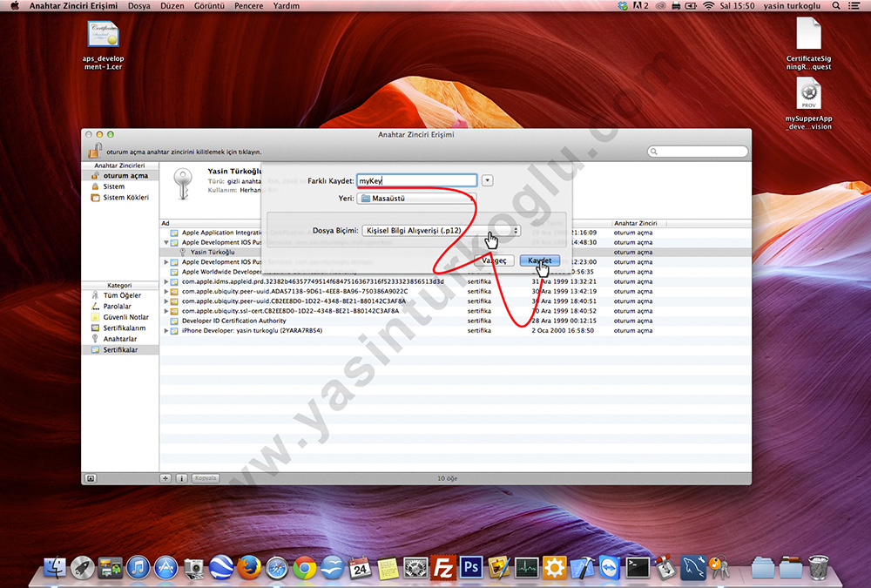The image size is (871, 588).
Task: Open Xcode hammer icon in Dock
Action: [582, 567]
